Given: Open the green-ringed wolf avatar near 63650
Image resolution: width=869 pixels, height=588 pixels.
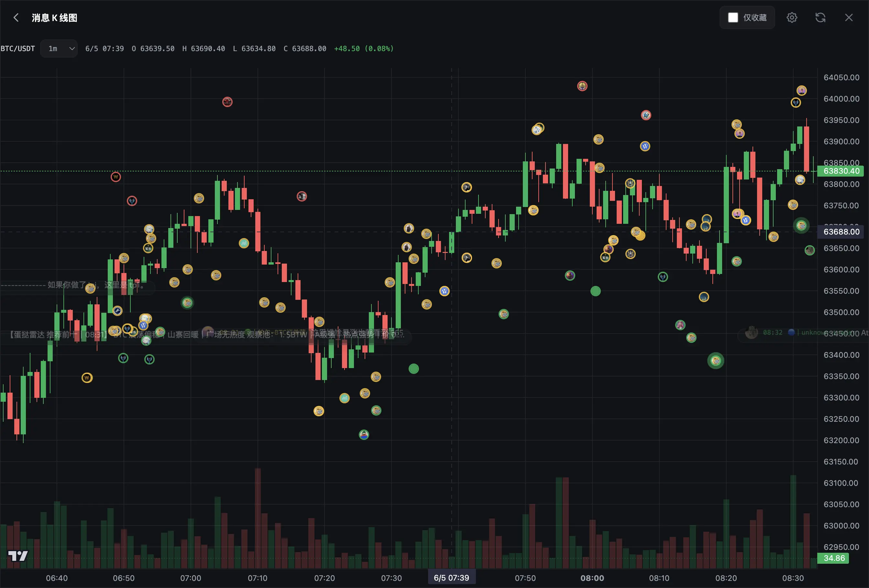Looking at the screenshot, I should [809, 250].
